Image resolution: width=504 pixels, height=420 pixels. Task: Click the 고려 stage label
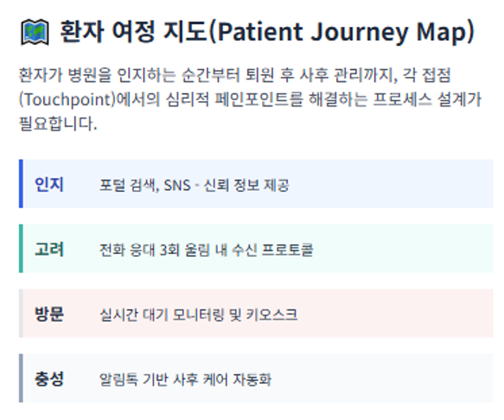(x=49, y=249)
